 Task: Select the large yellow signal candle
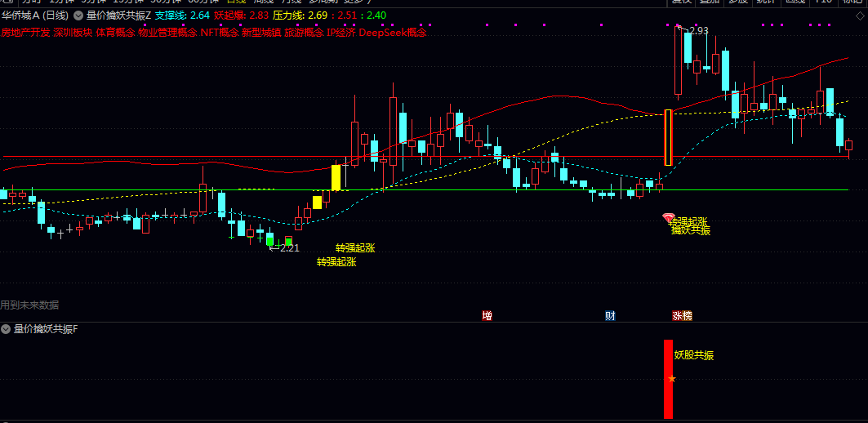pos(336,177)
